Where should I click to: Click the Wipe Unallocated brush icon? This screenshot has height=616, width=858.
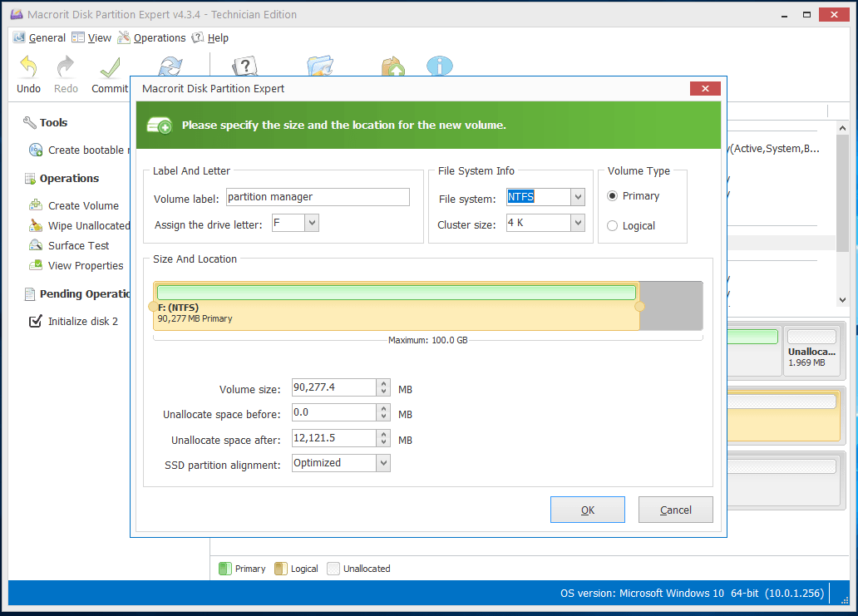coord(36,225)
